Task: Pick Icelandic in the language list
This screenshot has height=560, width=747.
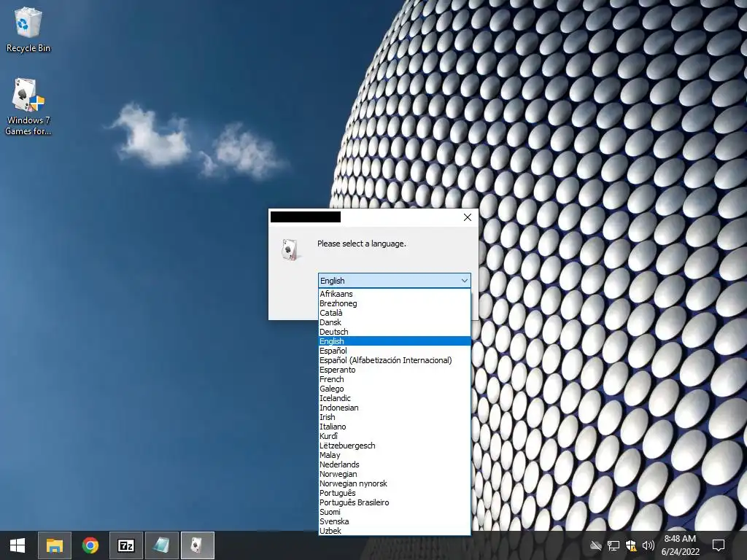Action: [x=395, y=398]
